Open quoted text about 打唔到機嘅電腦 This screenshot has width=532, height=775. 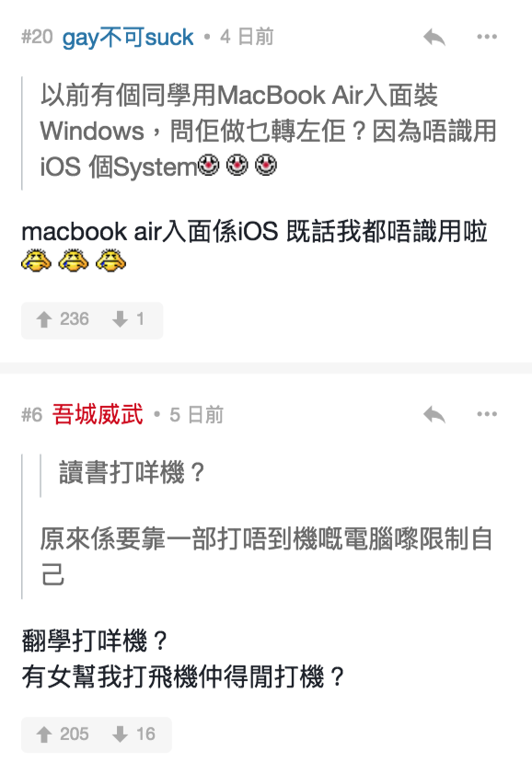pos(266,557)
